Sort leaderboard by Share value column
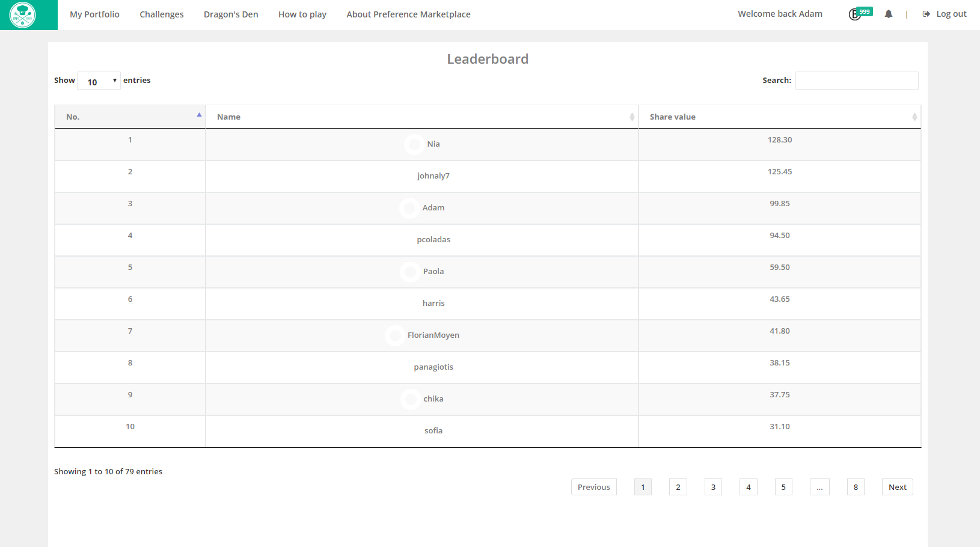Viewport: 980px width, 547px height. (779, 117)
